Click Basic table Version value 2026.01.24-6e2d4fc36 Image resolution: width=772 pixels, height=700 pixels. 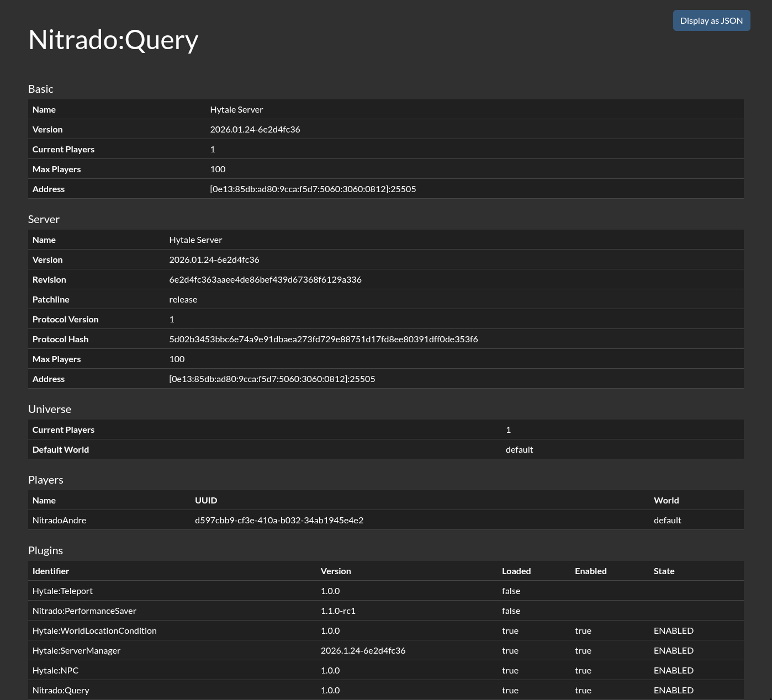[x=255, y=129]
